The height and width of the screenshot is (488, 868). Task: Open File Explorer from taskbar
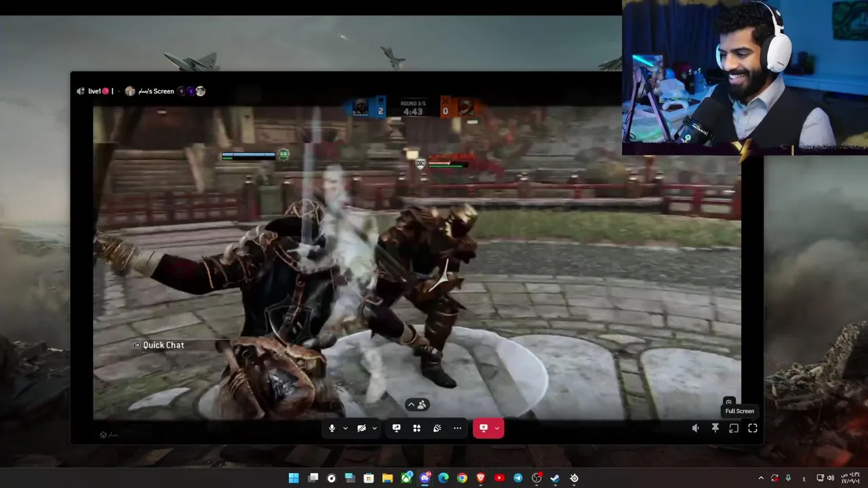tap(387, 478)
